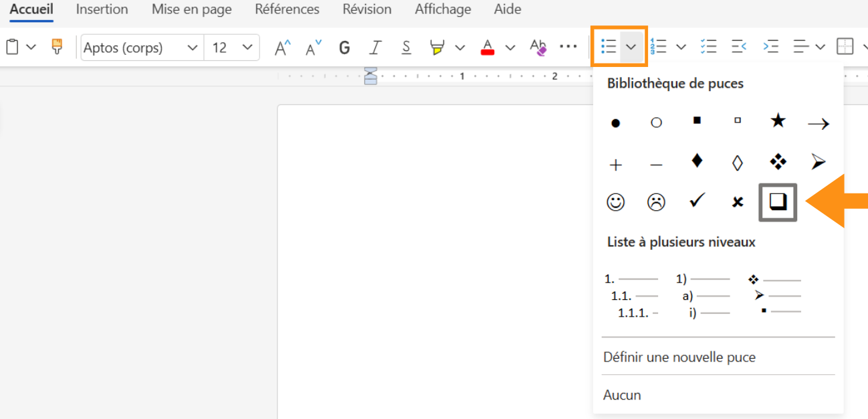This screenshot has width=868, height=419.
Task: Choose the star bullet style
Action: [777, 121]
